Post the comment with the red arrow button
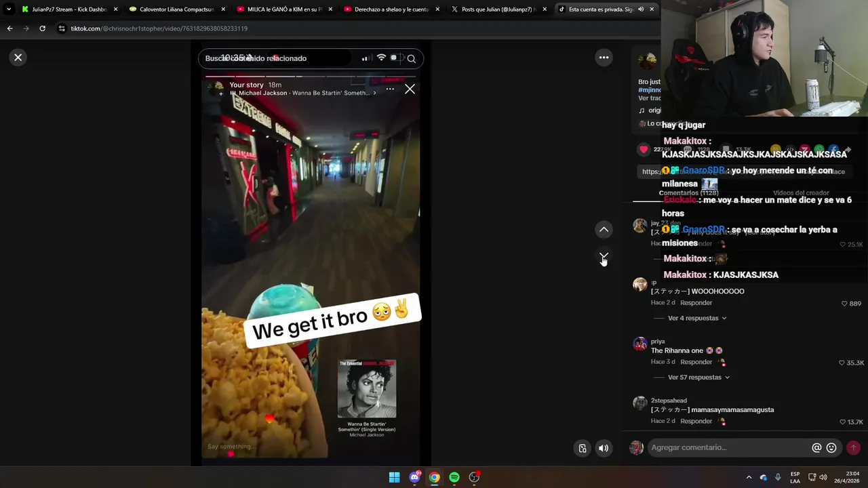868x488 pixels. pyautogui.click(x=853, y=447)
